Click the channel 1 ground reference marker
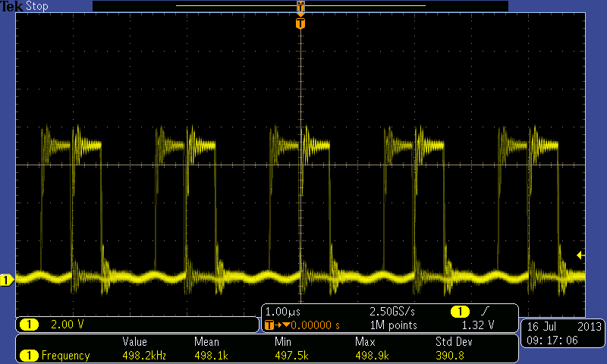The image size is (607, 364). coord(7,280)
